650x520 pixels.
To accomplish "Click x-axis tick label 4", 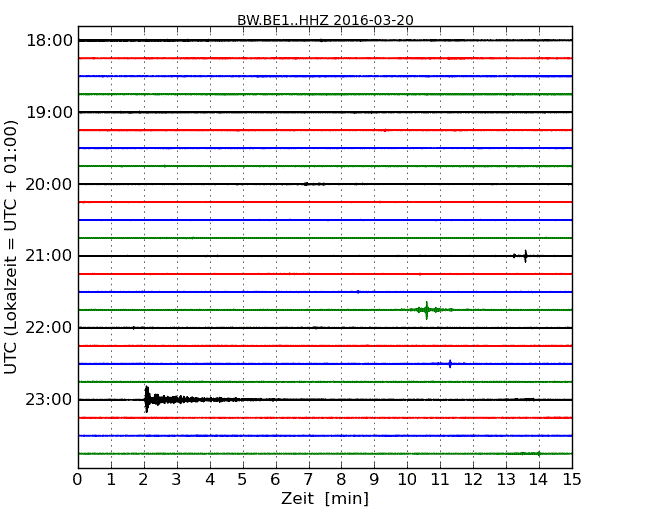I will [210, 479].
